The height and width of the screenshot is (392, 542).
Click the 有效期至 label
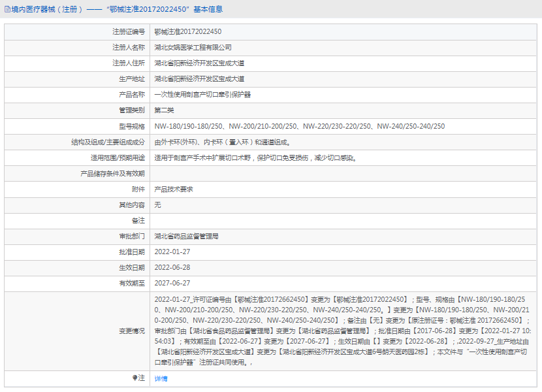point(132,283)
